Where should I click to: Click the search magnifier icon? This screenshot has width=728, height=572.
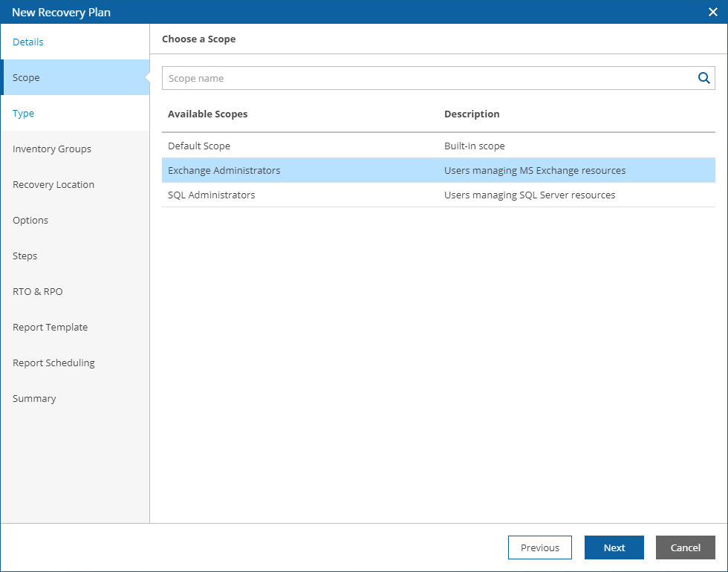tap(703, 78)
